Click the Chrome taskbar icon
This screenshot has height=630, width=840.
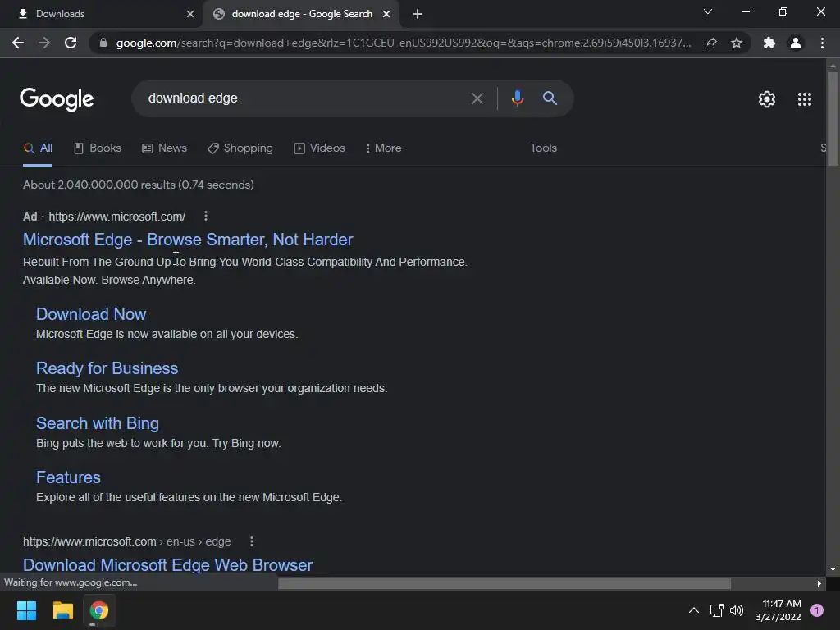pos(98,610)
